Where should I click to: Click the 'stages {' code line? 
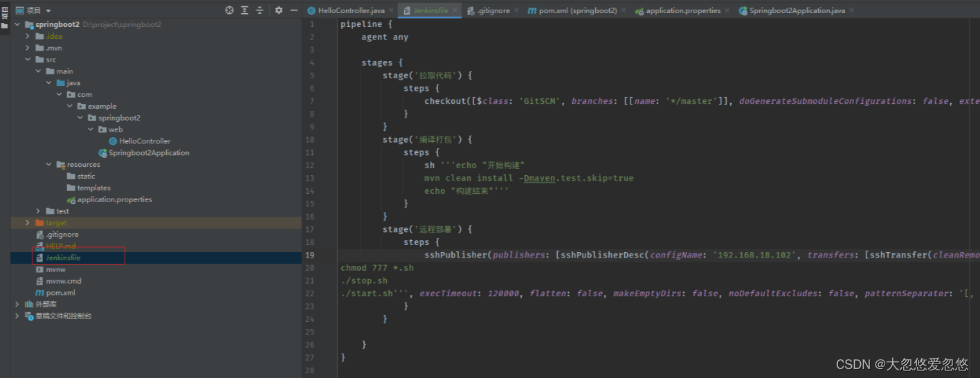click(x=382, y=63)
